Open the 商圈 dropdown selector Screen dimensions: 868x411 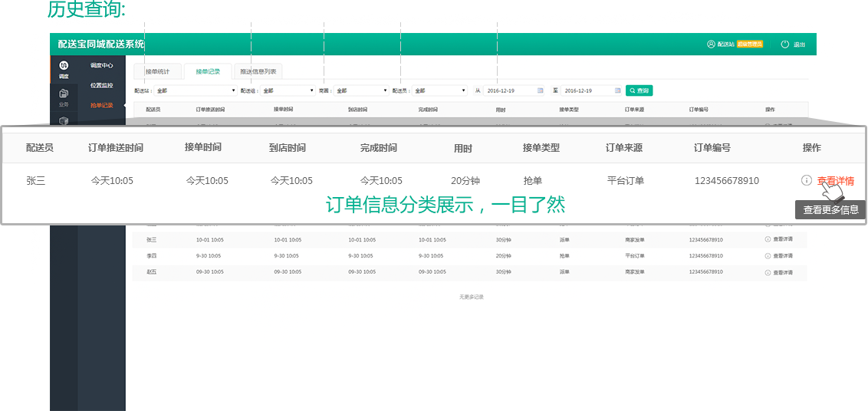[x=360, y=90]
